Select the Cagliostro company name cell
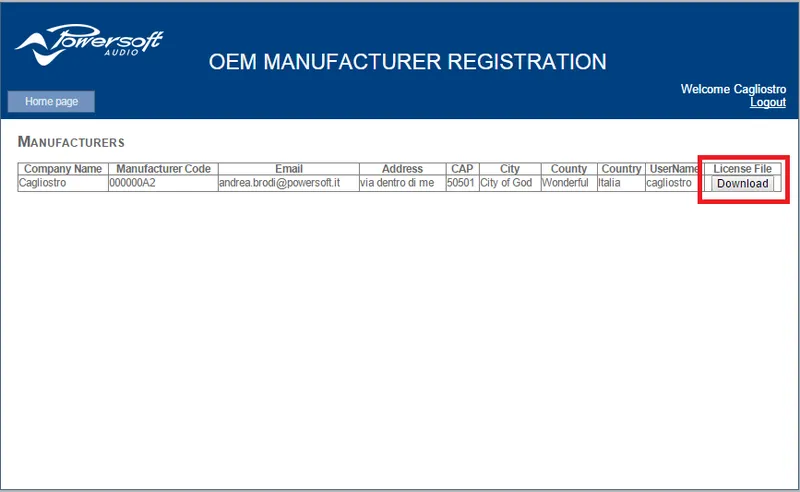Image resolution: width=800 pixels, height=492 pixels. click(x=63, y=183)
